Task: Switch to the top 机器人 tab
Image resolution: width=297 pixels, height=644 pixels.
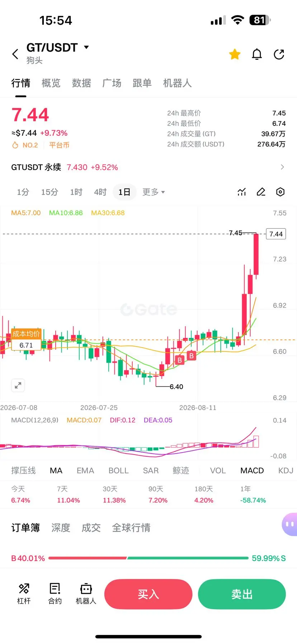Action: (x=177, y=83)
